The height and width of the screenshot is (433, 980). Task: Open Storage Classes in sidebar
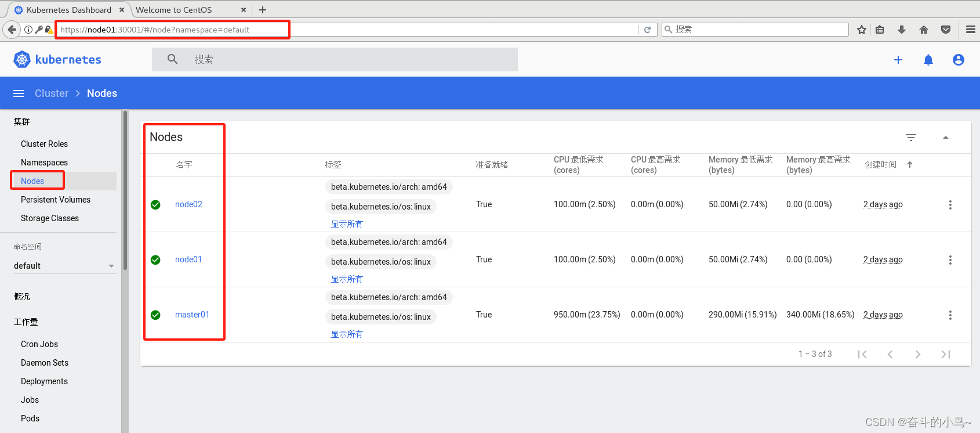pos(50,218)
